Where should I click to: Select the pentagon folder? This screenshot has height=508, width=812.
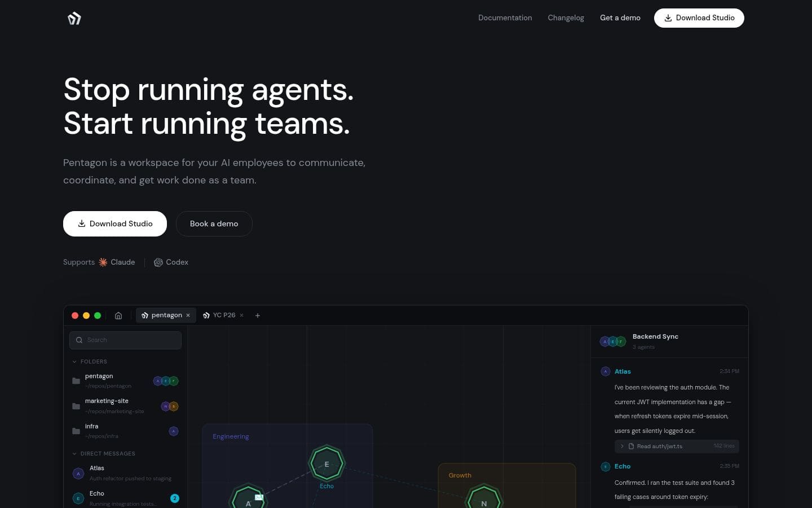click(x=125, y=381)
